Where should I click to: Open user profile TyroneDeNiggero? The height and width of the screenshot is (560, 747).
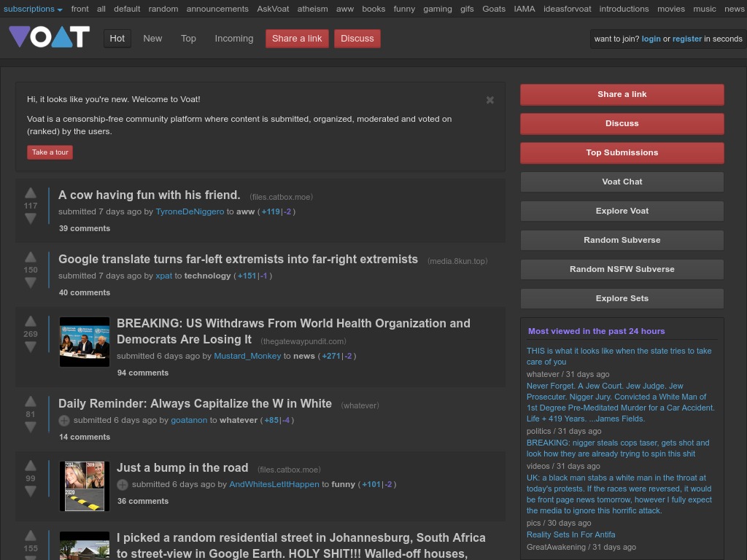point(189,211)
